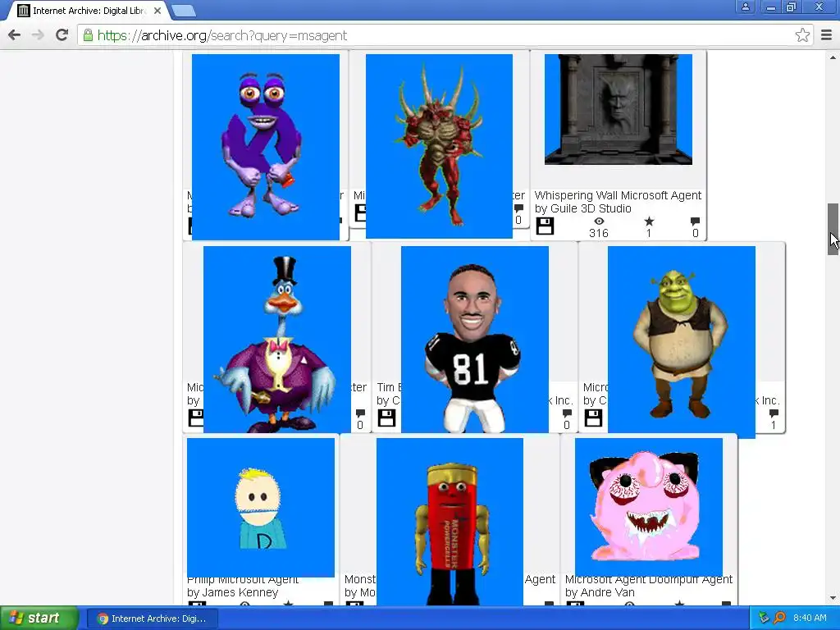The height and width of the screenshot is (630, 840).
Task: Open the Whispering Wall stone face thumbnail
Action: click(x=619, y=109)
